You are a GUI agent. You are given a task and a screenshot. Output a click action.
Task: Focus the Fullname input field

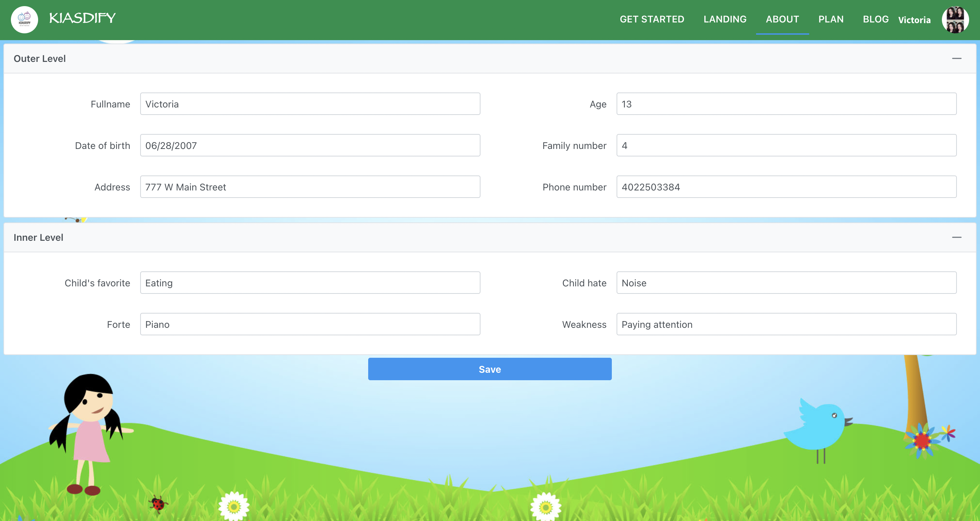310,104
